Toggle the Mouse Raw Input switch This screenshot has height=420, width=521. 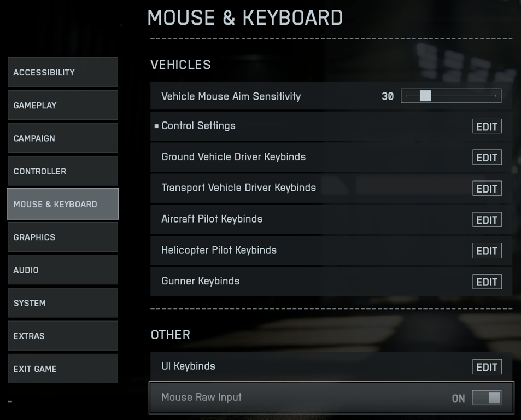(x=487, y=398)
